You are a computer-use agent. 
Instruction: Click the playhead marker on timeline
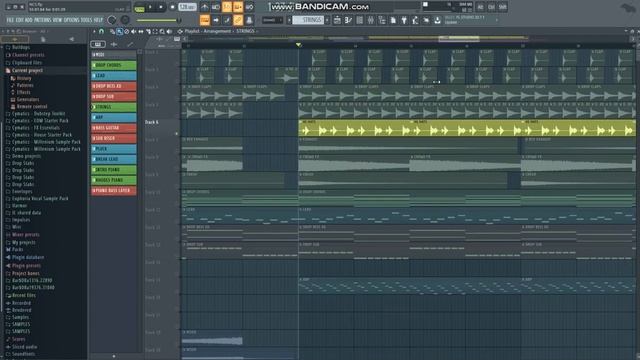pos(298,45)
